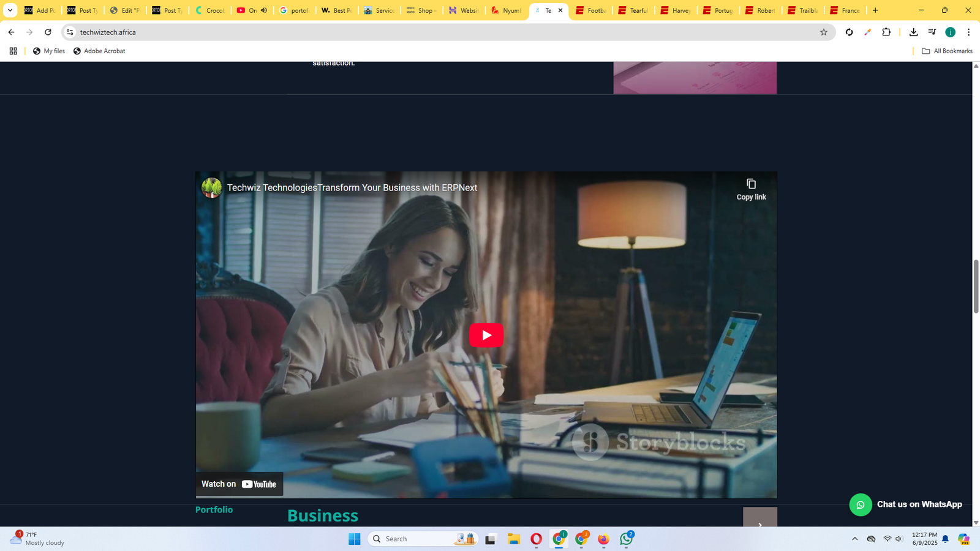Switch to the Edit "P tab
Viewport: 980px width, 551px height.
click(124, 10)
